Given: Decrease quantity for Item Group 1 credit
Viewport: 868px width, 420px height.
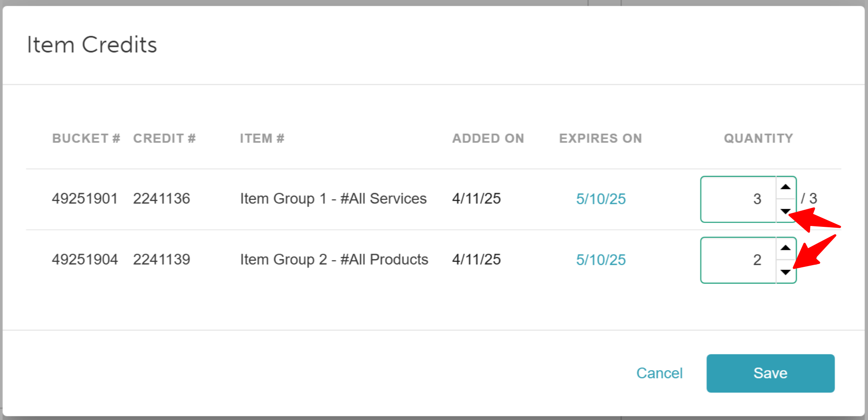Looking at the screenshot, I should pyautogui.click(x=786, y=211).
